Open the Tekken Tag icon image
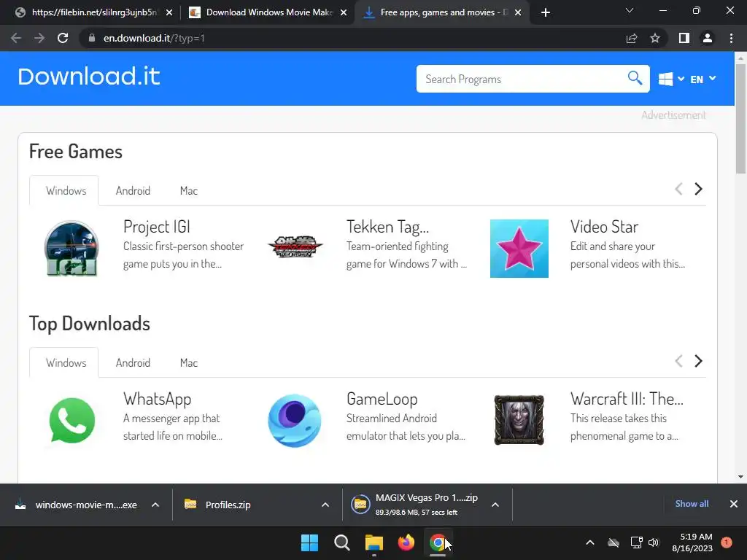 (x=295, y=246)
